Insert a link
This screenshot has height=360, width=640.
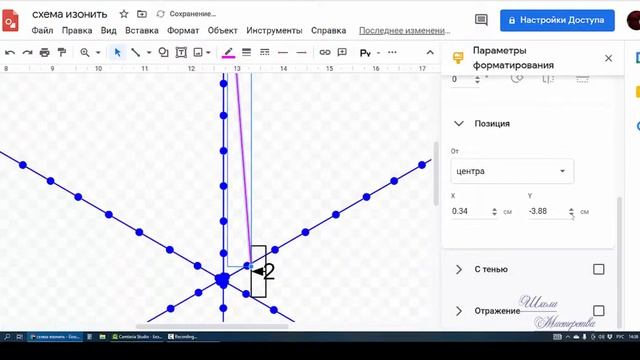325,52
